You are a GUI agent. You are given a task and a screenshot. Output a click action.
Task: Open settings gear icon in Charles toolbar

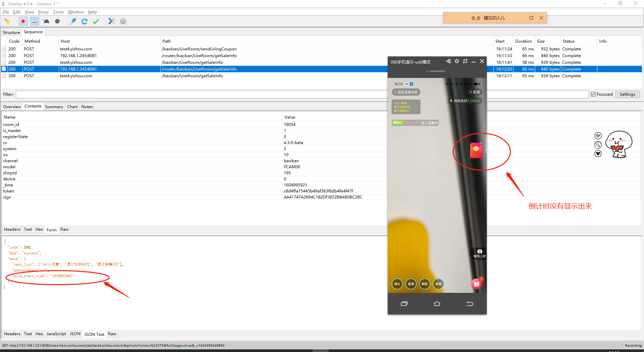(123, 21)
